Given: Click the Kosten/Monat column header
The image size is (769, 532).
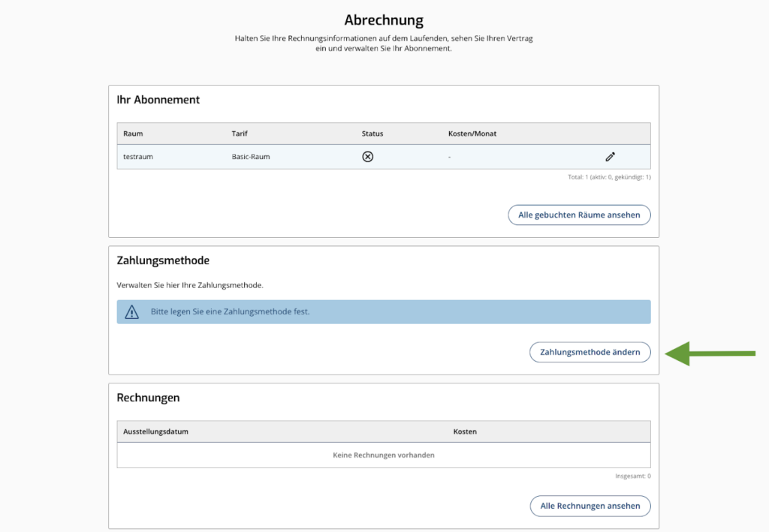Looking at the screenshot, I should (x=472, y=134).
